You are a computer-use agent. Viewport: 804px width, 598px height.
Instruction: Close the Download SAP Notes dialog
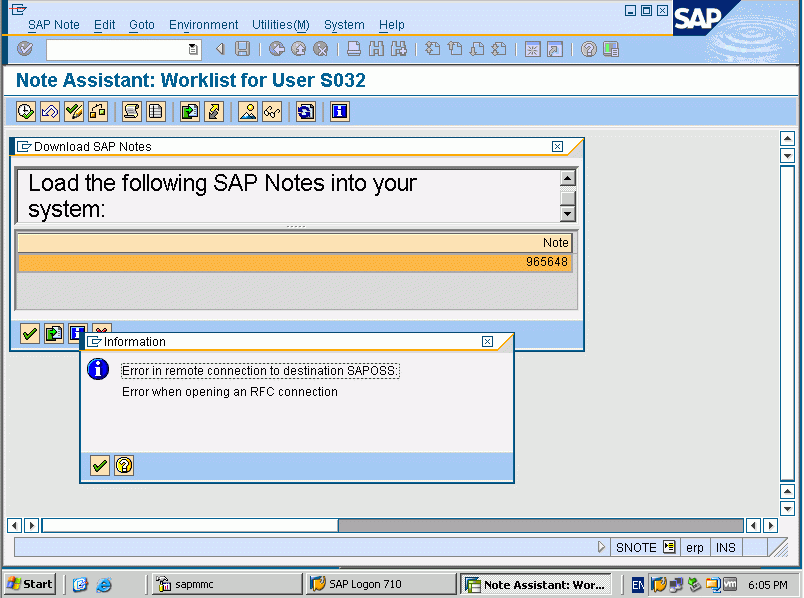[557, 147]
